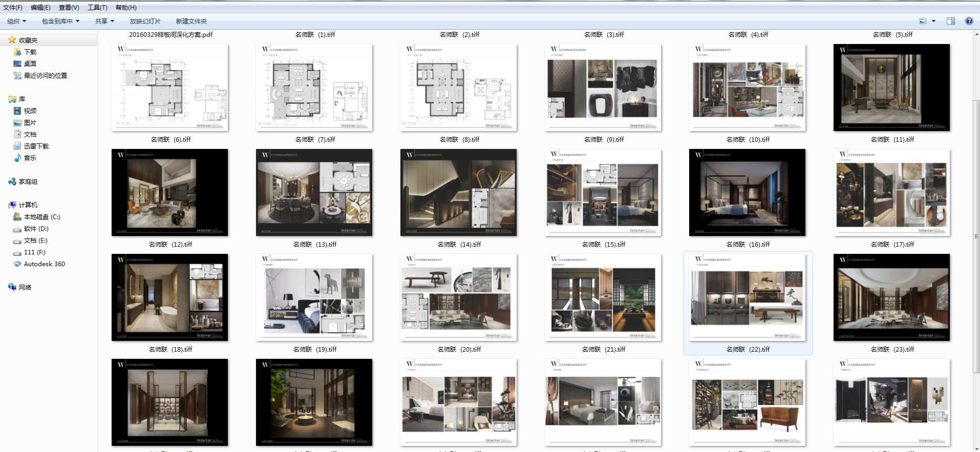Select the 计算机 icon

[x=12, y=205]
